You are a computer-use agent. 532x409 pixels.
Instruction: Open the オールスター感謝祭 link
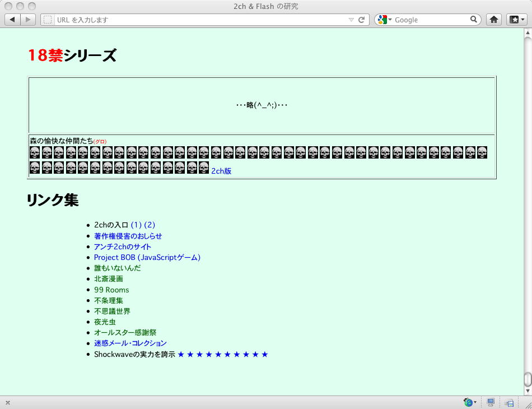(125, 333)
